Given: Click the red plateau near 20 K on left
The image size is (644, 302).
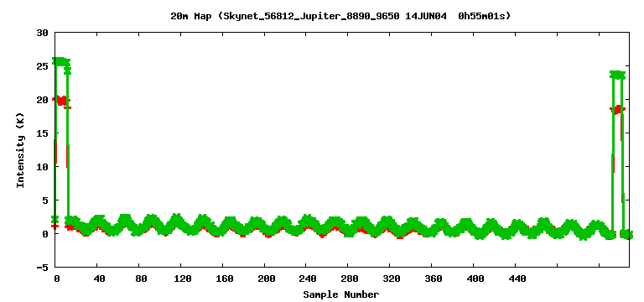Looking at the screenshot, I should (61, 100).
